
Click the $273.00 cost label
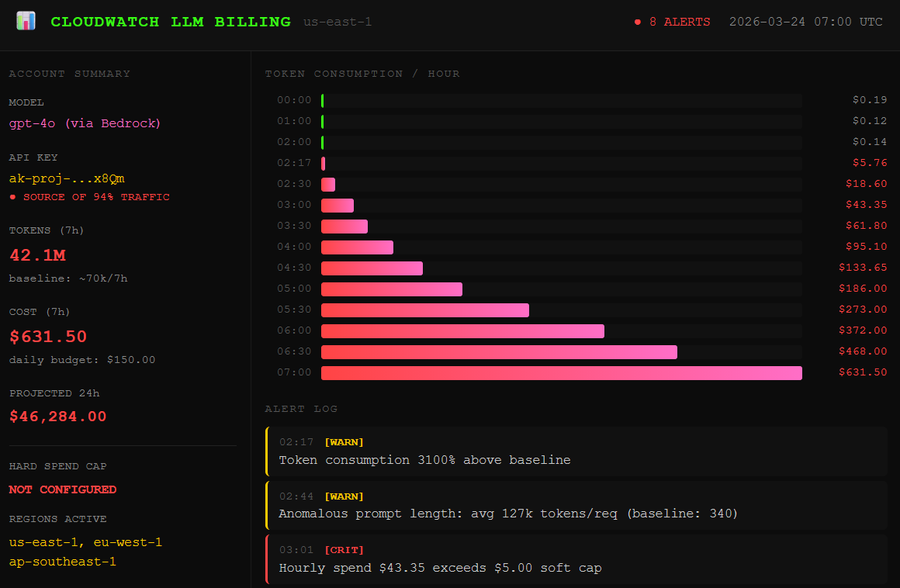(x=863, y=310)
